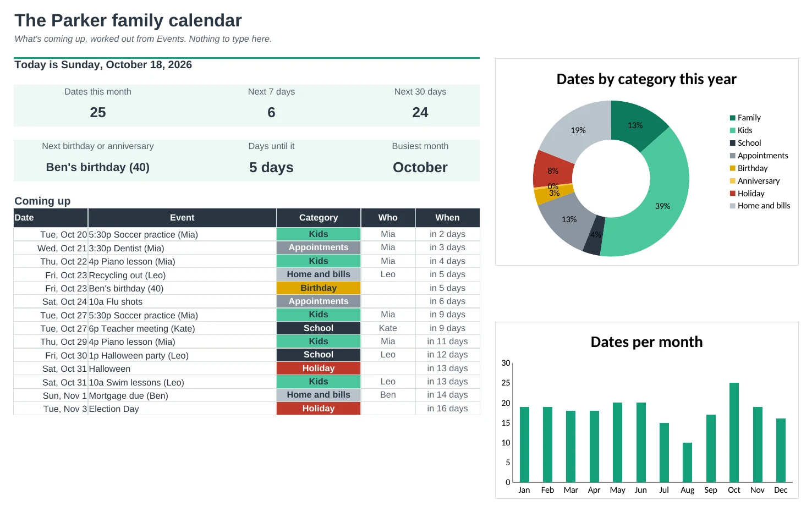Click the 'in 16 days' cell

point(448,409)
